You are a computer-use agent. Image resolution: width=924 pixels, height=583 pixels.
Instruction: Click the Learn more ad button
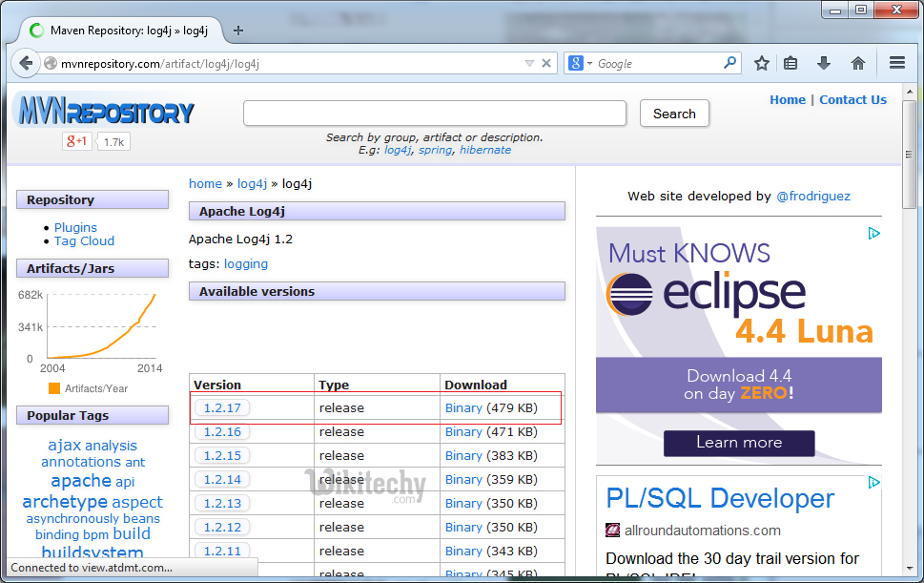(x=739, y=443)
